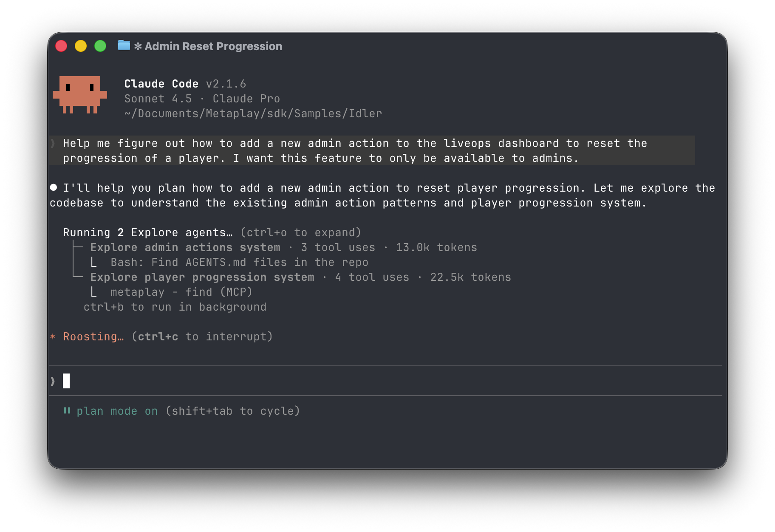Open the Idler working directory path
Viewport: 775px width, 532px height.
tap(253, 113)
